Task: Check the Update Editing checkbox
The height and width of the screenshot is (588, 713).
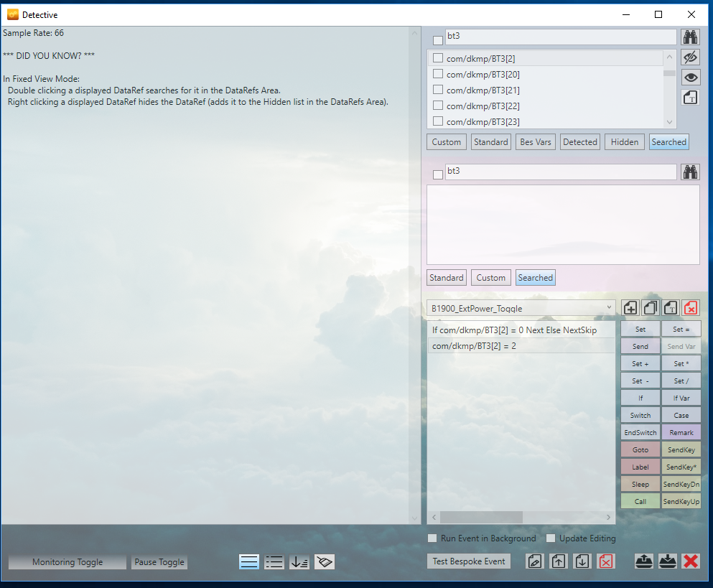Action: point(551,538)
